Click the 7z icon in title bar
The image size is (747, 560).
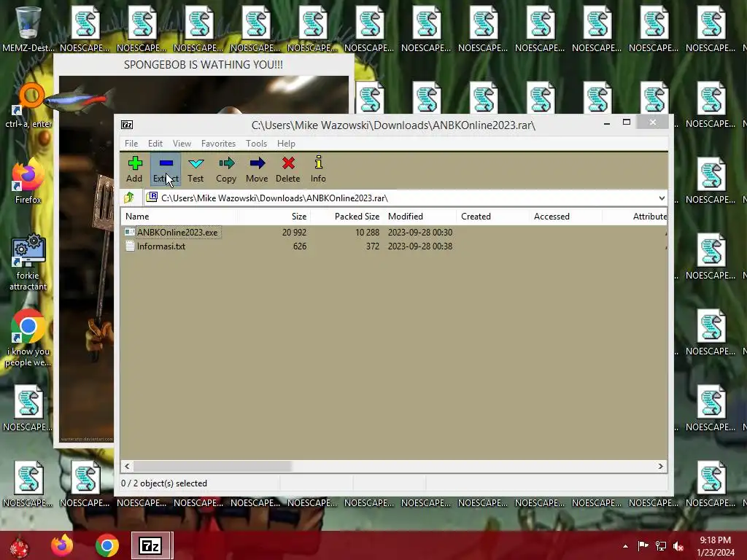coord(127,125)
